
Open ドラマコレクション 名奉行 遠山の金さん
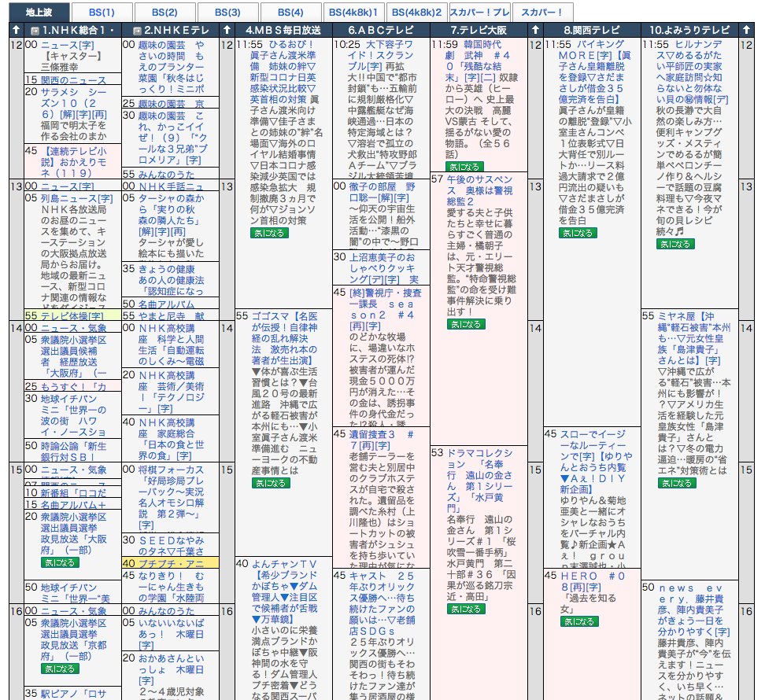tap(479, 481)
